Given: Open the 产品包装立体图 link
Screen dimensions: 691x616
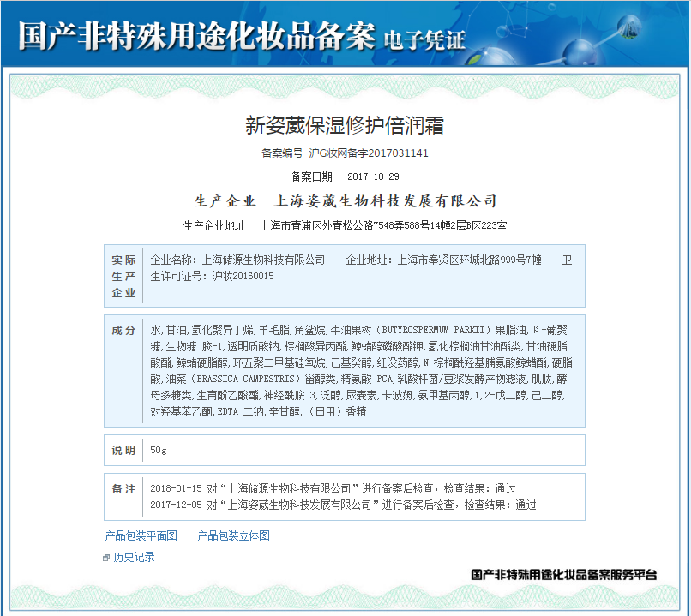Looking at the screenshot, I should point(234,535).
